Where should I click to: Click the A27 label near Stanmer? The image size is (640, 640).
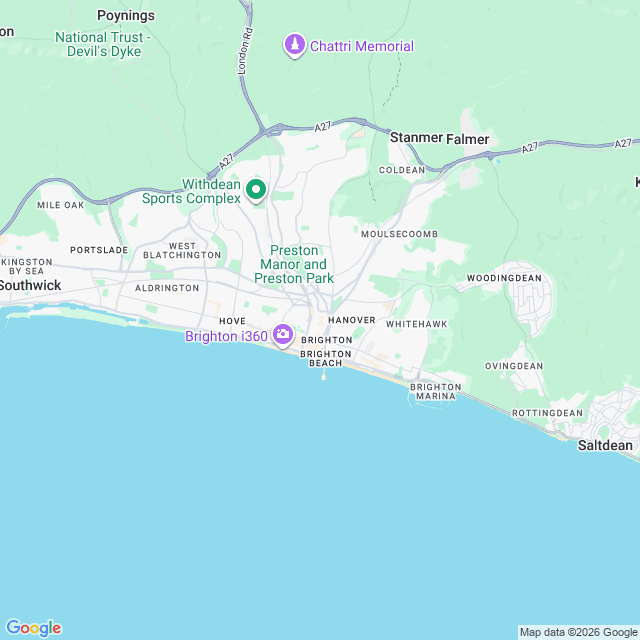(x=323, y=127)
